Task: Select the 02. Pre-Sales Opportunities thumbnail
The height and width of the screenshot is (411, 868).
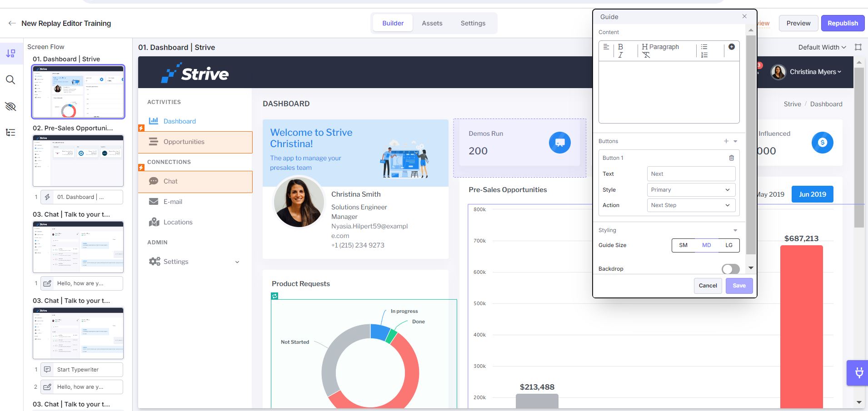Action: coord(78,161)
